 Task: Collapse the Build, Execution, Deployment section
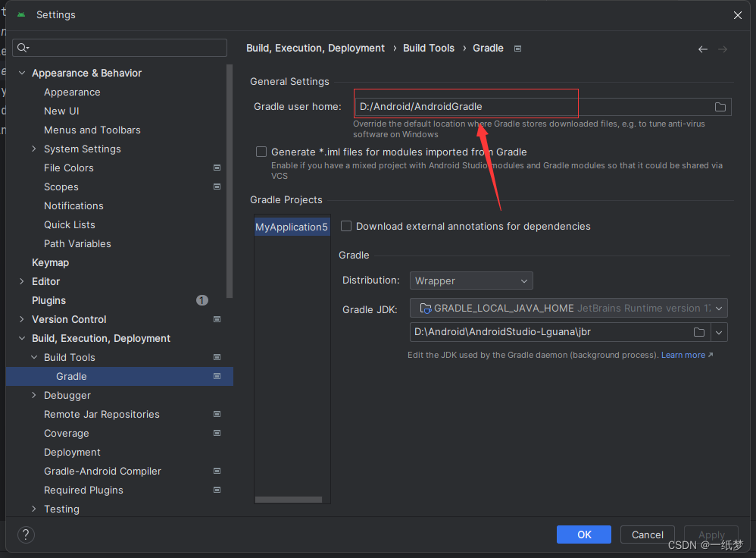22,338
